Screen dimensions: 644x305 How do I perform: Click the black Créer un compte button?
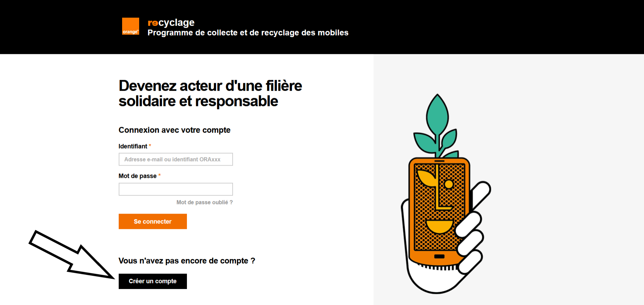(153, 281)
